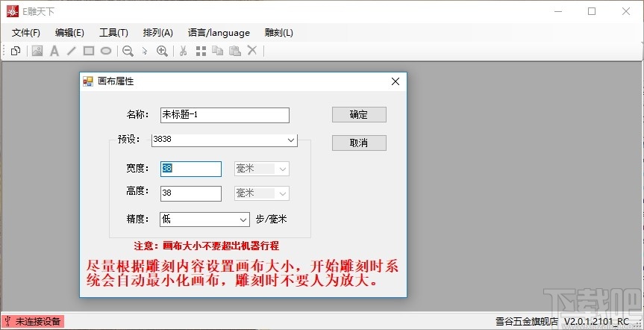This screenshot has height=330, width=644.
Task: Click the E雕天下 app logo icon
Action: [13, 11]
